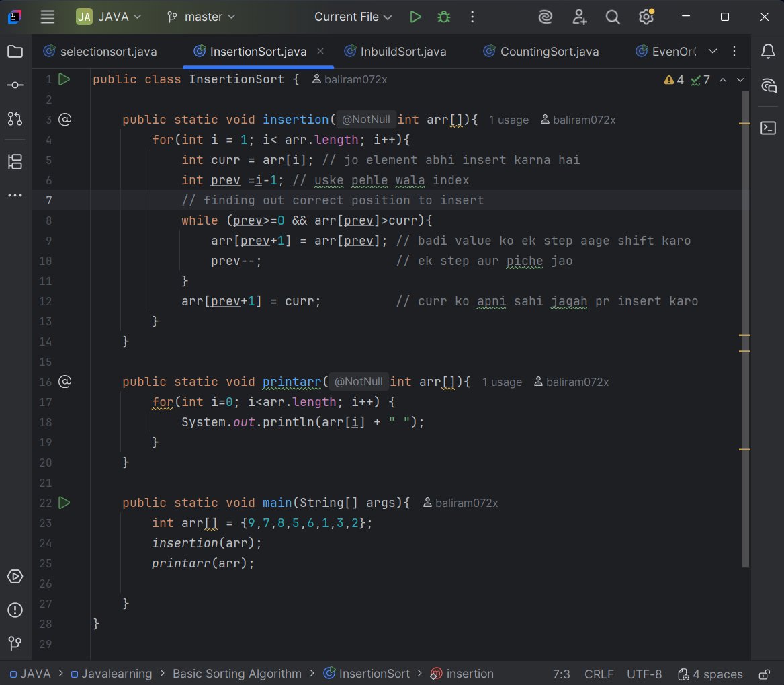
Task: Open editor tab options menu
Action: tap(734, 51)
